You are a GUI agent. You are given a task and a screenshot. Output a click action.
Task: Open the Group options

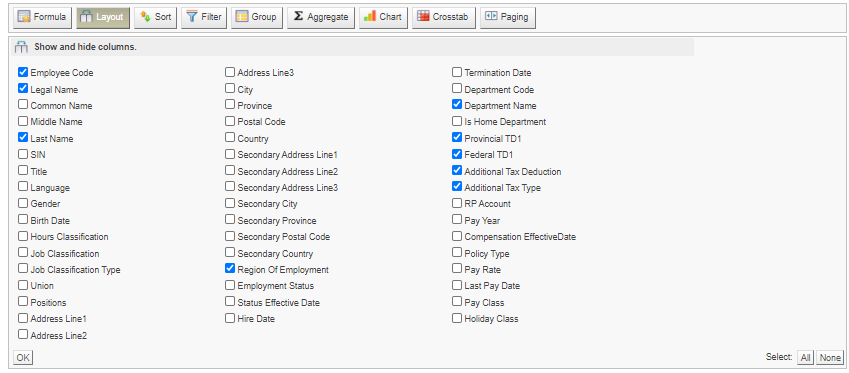pyautogui.click(x=257, y=17)
